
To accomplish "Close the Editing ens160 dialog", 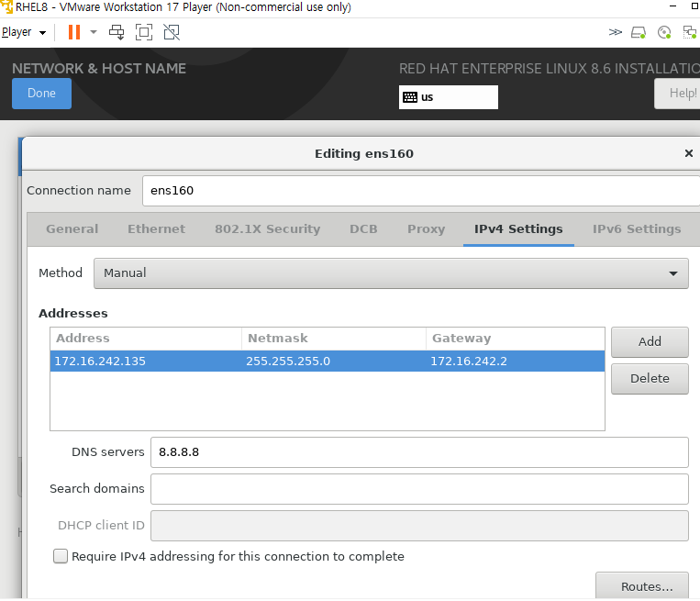I will pos(689,153).
